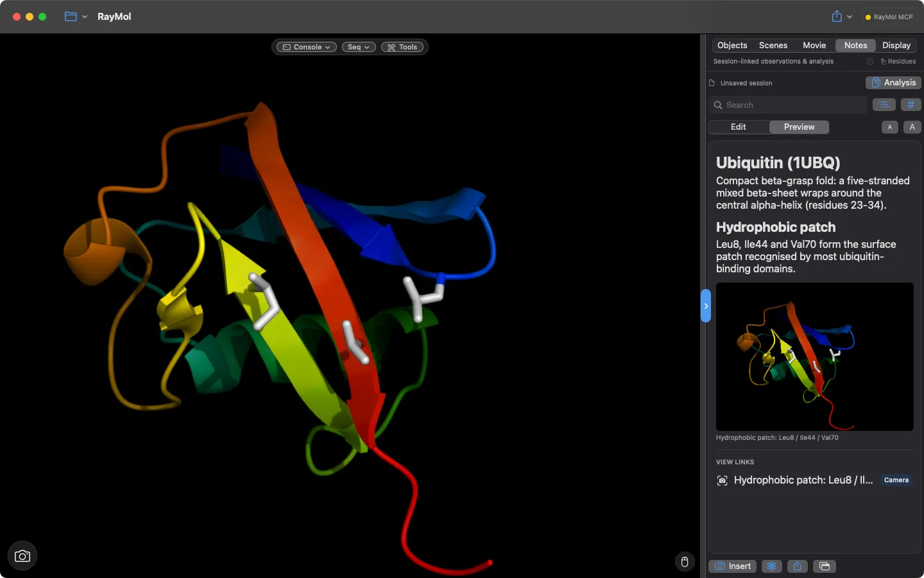Click the RayMol app title
Viewport: 924px width, 578px height.
[114, 17]
